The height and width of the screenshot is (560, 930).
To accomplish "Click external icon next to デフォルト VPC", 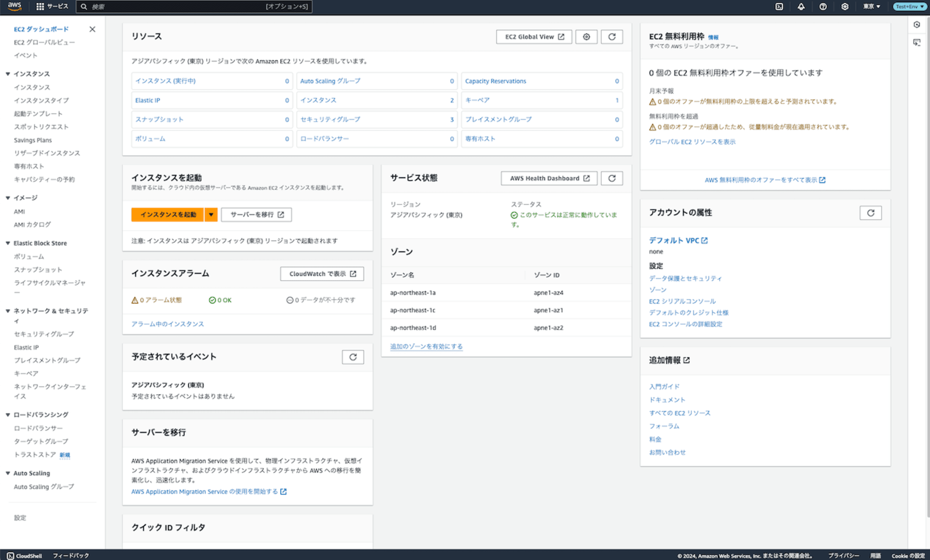I will coord(704,240).
